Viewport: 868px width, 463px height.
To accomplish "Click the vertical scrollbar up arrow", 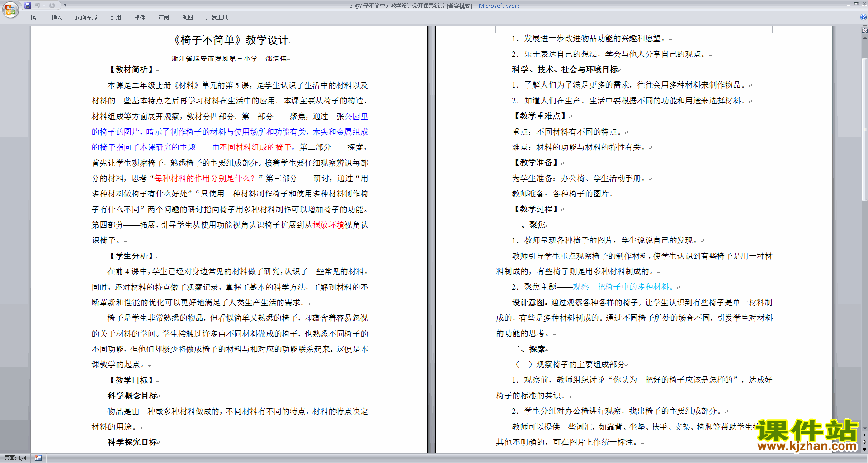I will (x=865, y=37).
